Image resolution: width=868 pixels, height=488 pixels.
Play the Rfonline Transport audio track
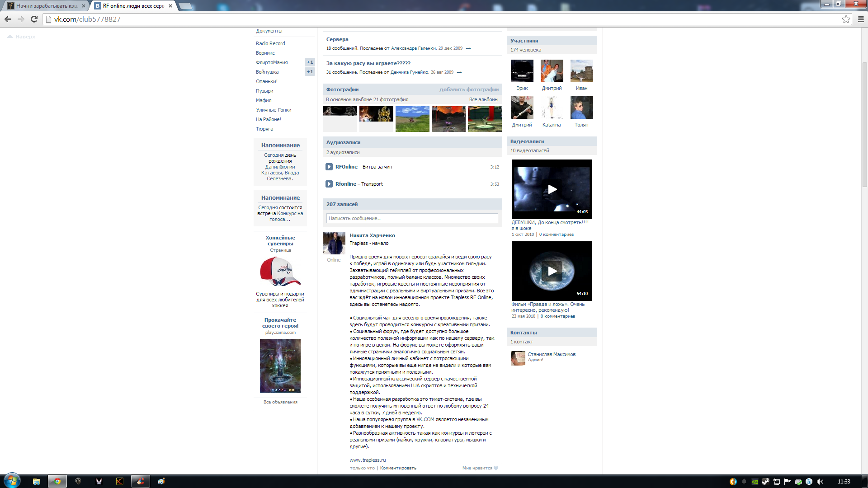tap(329, 184)
